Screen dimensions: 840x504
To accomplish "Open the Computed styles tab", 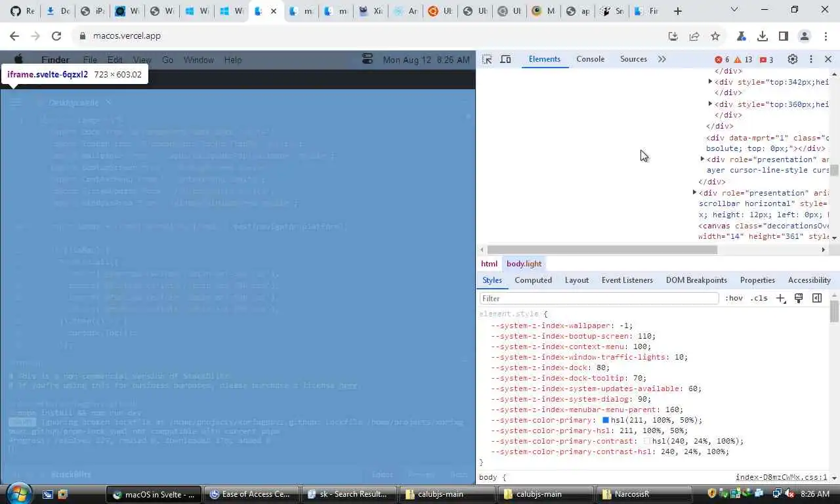I will pos(533,280).
